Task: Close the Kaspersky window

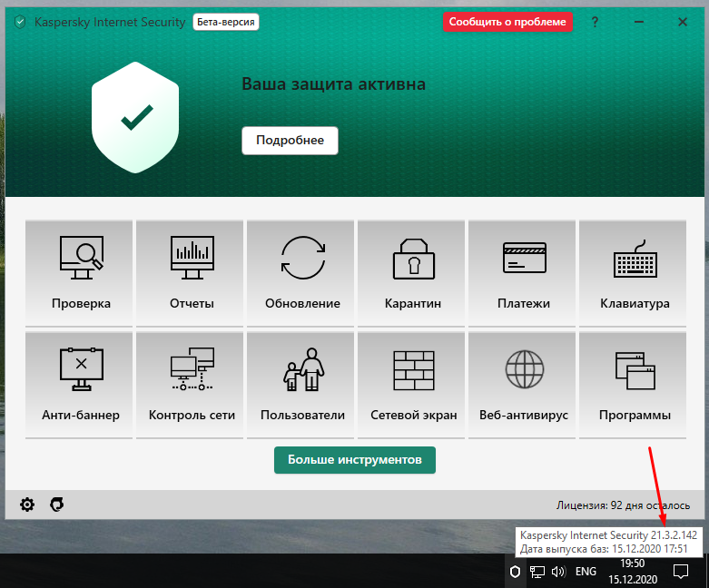Action: tap(683, 22)
